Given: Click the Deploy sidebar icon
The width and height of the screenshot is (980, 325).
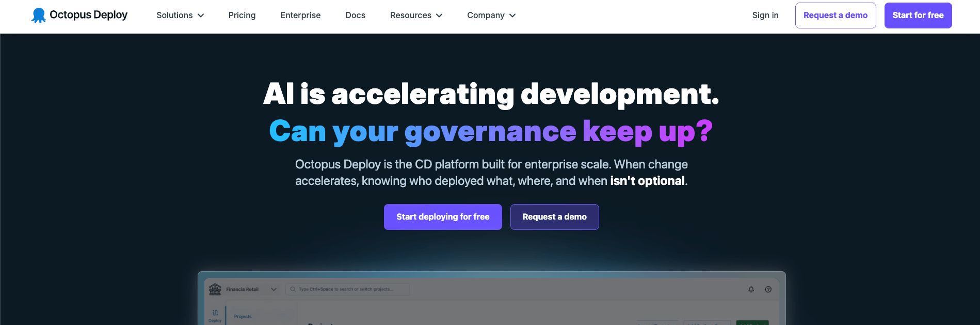Looking at the screenshot, I should pyautogui.click(x=215, y=315).
